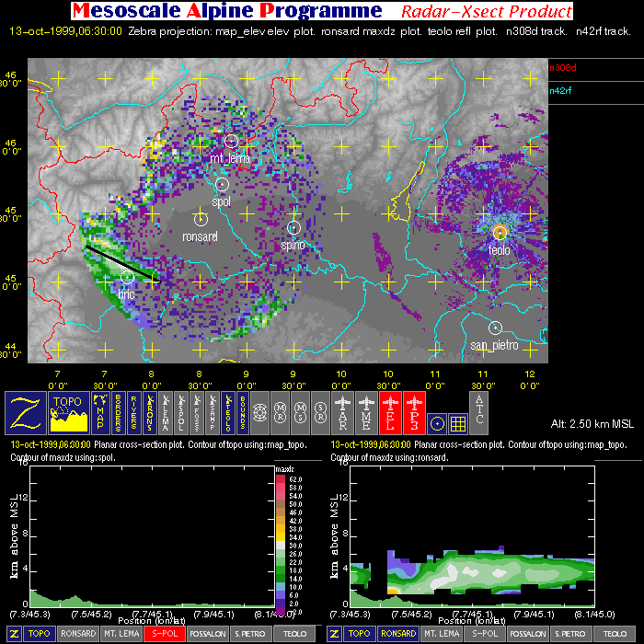Click the grid overlay icon

pos(457,421)
